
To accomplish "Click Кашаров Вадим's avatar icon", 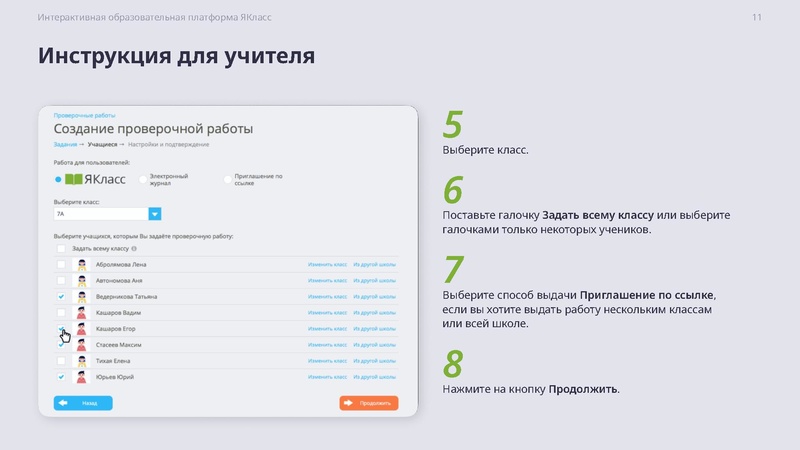I will point(82,313).
